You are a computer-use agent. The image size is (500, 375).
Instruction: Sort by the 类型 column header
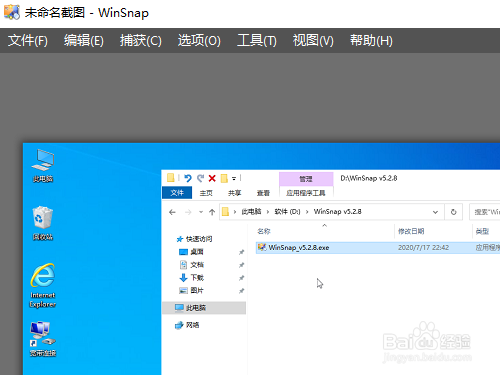[x=482, y=231]
